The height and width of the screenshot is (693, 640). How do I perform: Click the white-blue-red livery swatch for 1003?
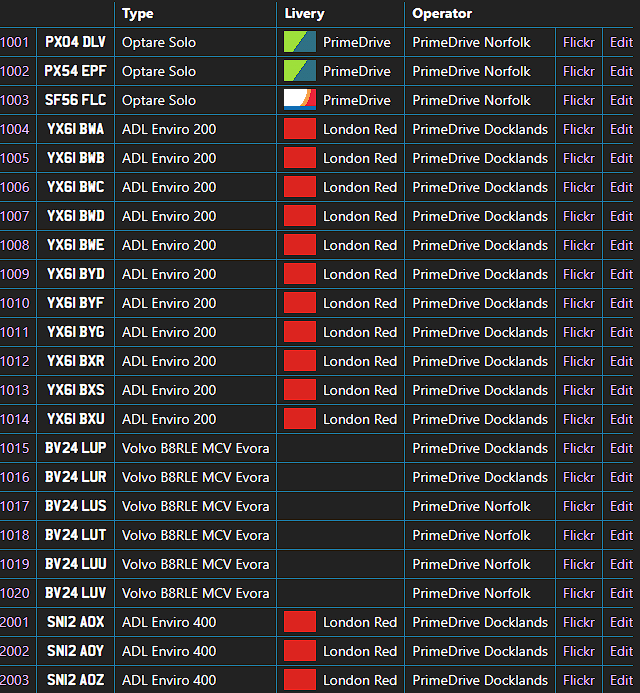(x=300, y=100)
